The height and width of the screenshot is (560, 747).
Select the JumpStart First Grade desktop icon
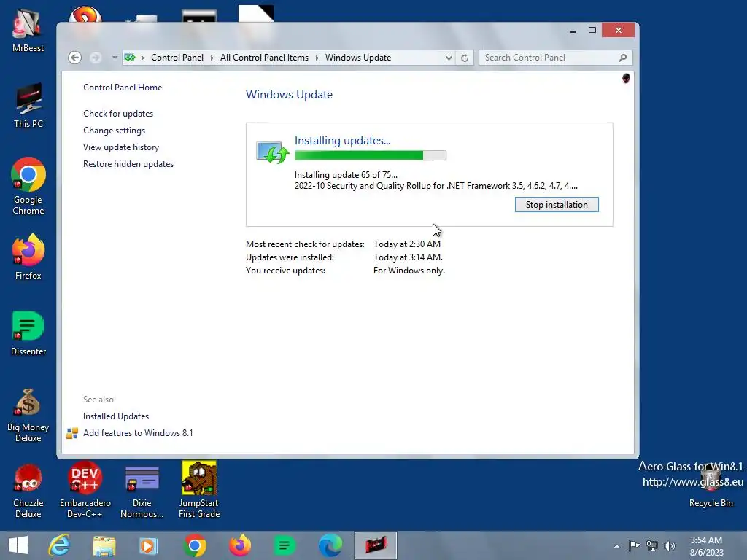[199, 490]
